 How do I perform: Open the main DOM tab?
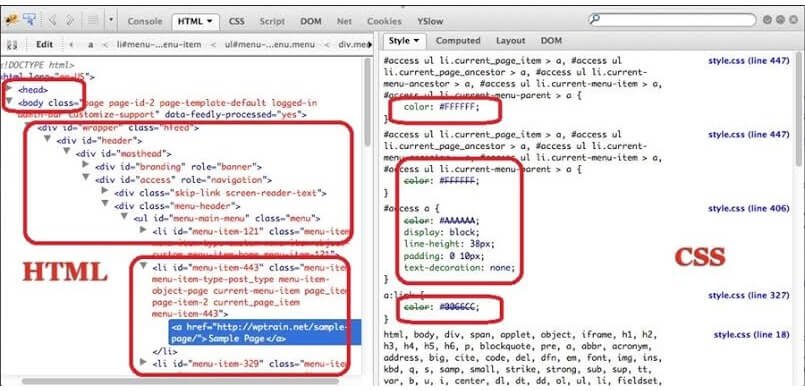311,21
